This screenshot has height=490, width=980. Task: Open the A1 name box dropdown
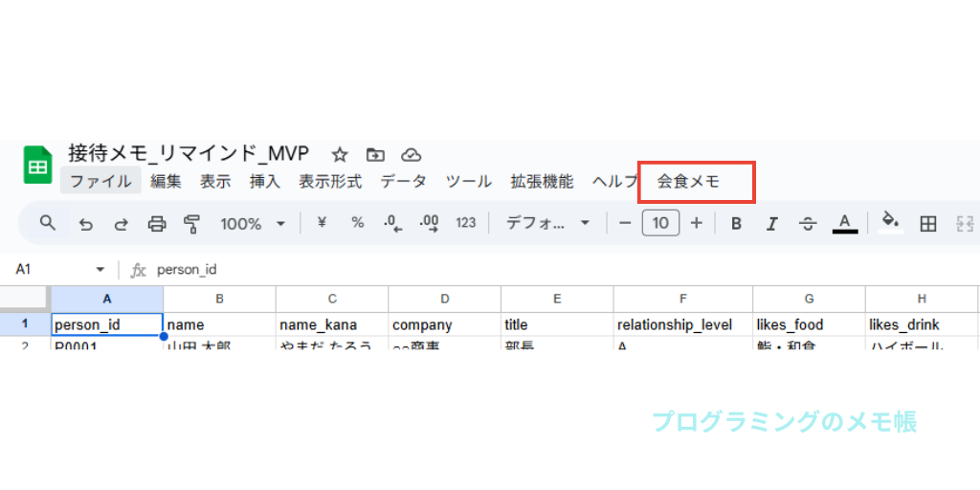pos(100,270)
